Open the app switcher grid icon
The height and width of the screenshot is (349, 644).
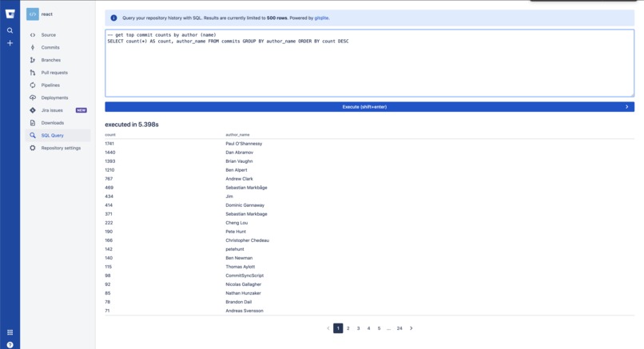coord(10,332)
